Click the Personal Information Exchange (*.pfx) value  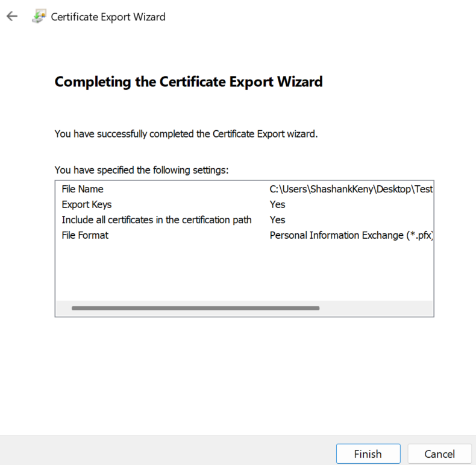(x=351, y=235)
